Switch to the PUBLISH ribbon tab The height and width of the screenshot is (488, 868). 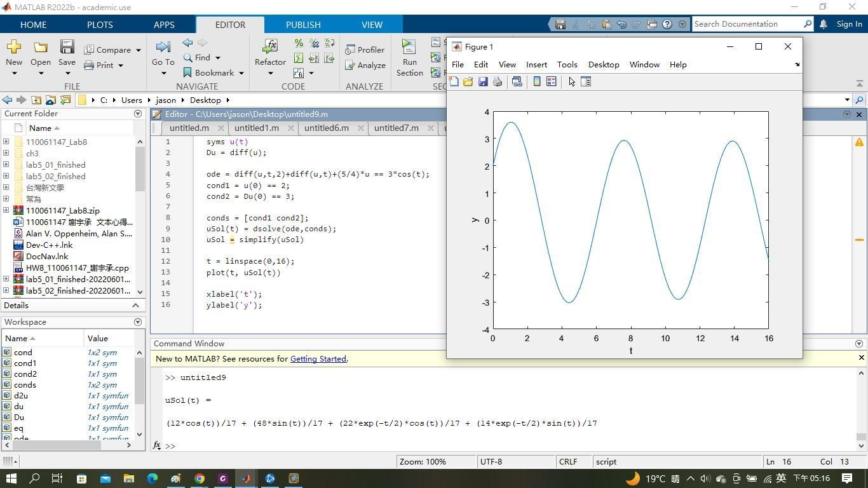click(302, 25)
